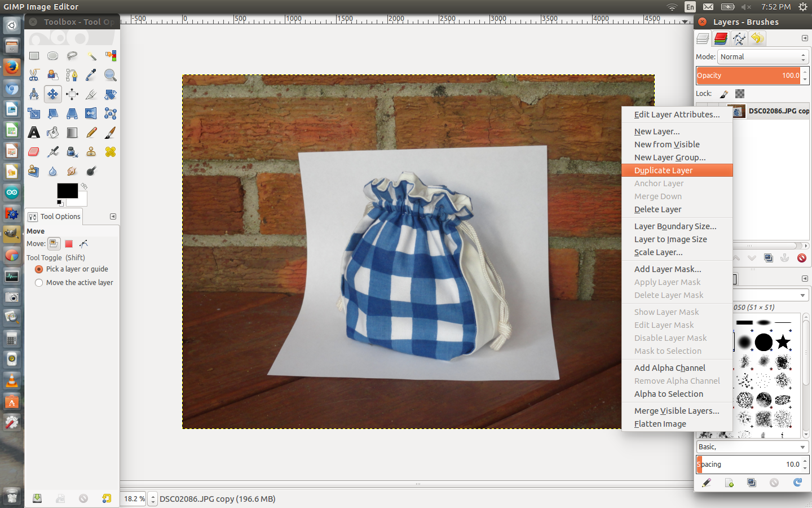Viewport: 812px width, 508px height.
Task: Select the Clone stamp tool
Action: click(x=91, y=152)
